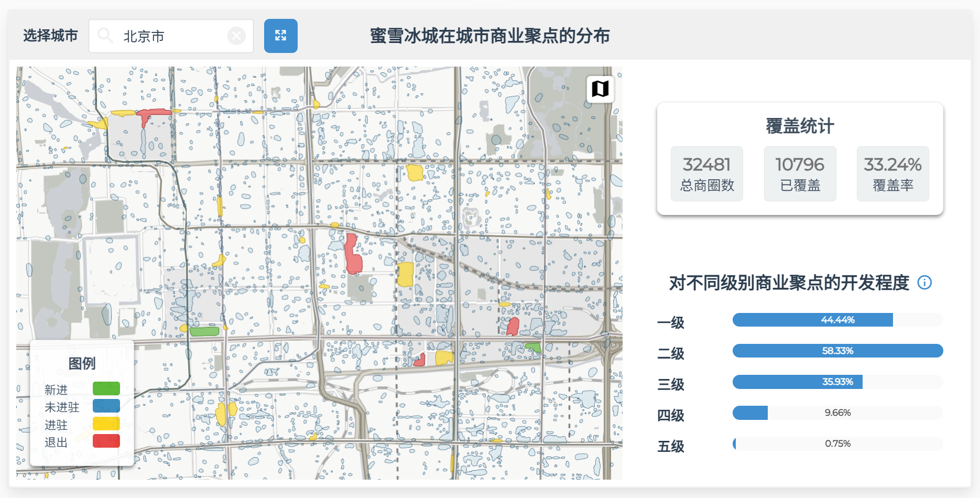This screenshot has width=980, height=498.
Task: Select the 一级 44.44% progress bar
Action: pos(837,320)
